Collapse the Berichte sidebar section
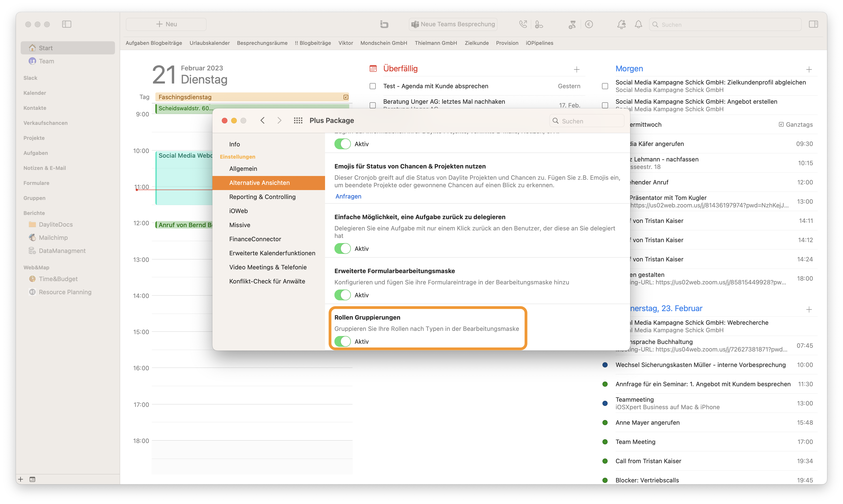 34,213
